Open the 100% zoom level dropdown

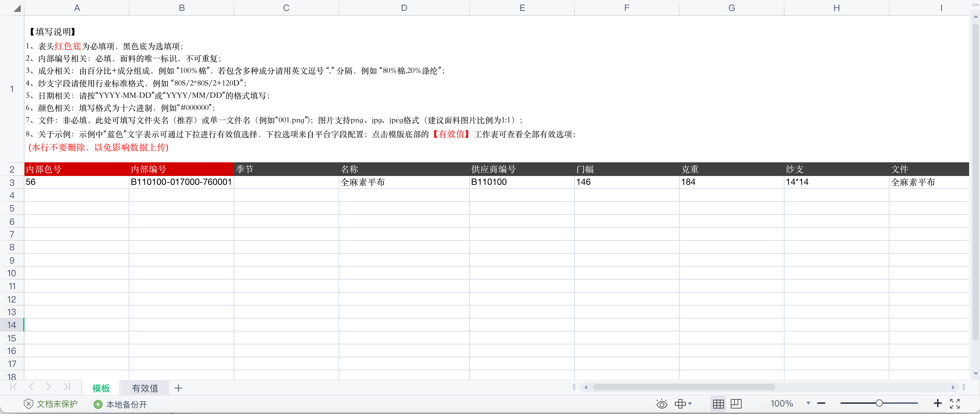coord(808,403)
